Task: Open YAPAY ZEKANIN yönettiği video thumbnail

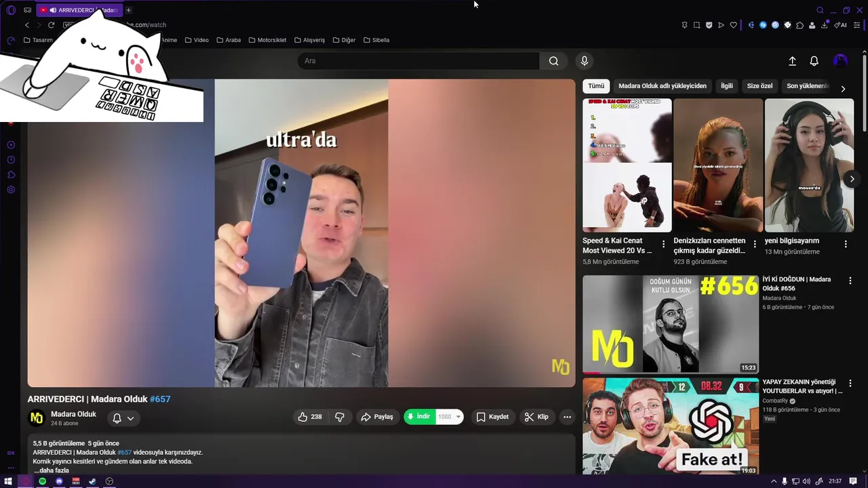Action: click(x=671, y=427)
